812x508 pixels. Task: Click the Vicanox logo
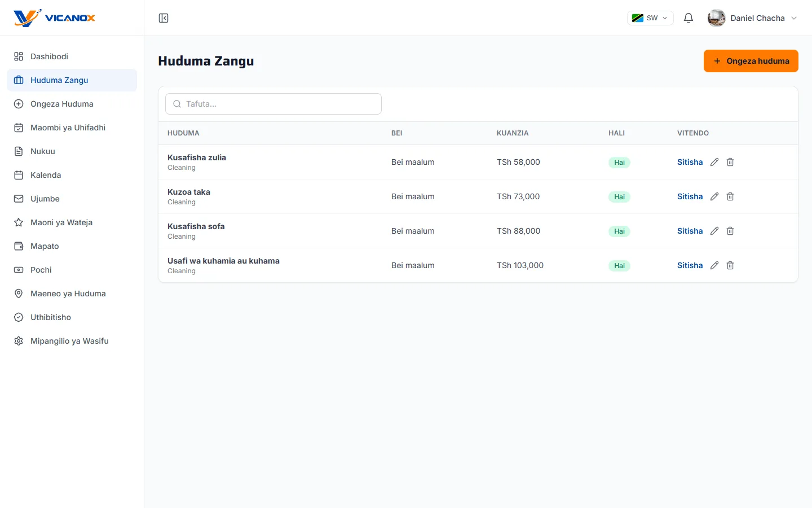pyautogui.click(x=55, y=18)
